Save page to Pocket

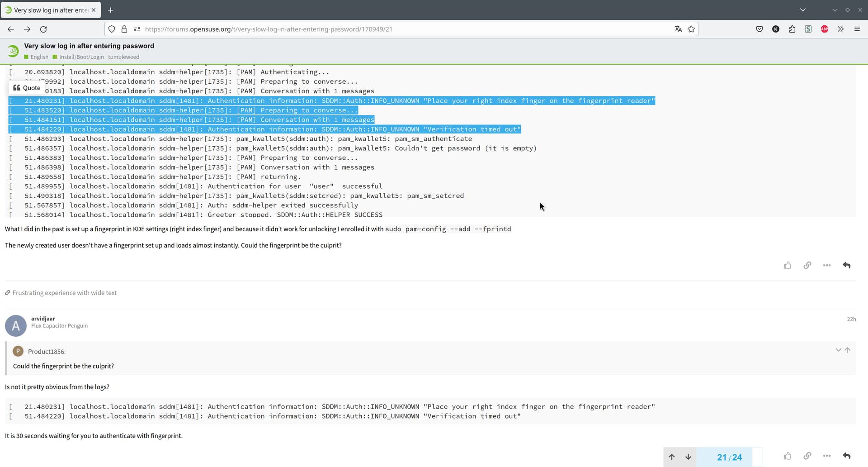pos(759,29)
